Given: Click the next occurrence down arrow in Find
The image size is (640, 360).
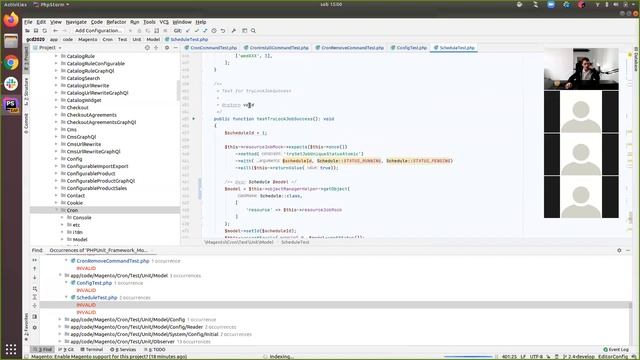Looking at the screenshot, I should (x=35, y=278).
